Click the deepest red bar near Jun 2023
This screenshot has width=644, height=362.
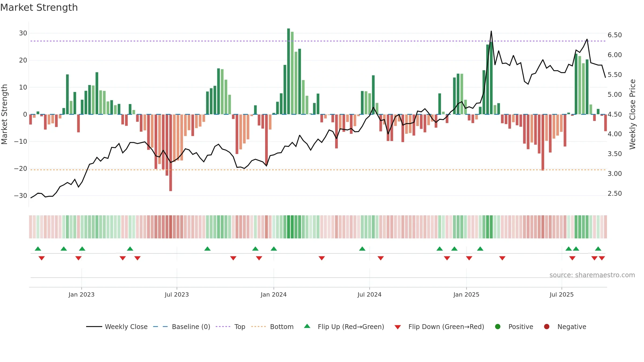[171, 153]
